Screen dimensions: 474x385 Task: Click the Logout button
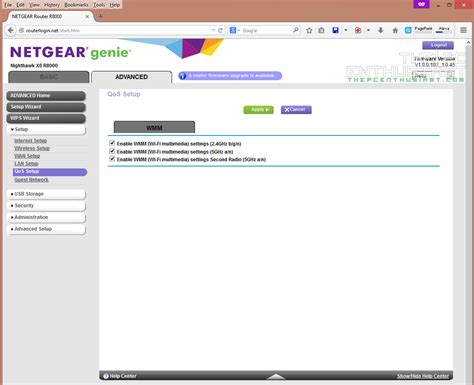point(438,45)
